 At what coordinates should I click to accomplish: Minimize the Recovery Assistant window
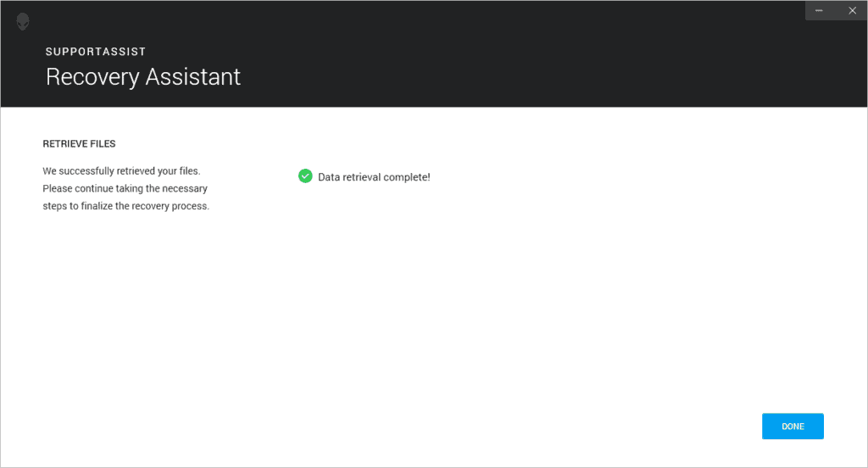point(819,10)
